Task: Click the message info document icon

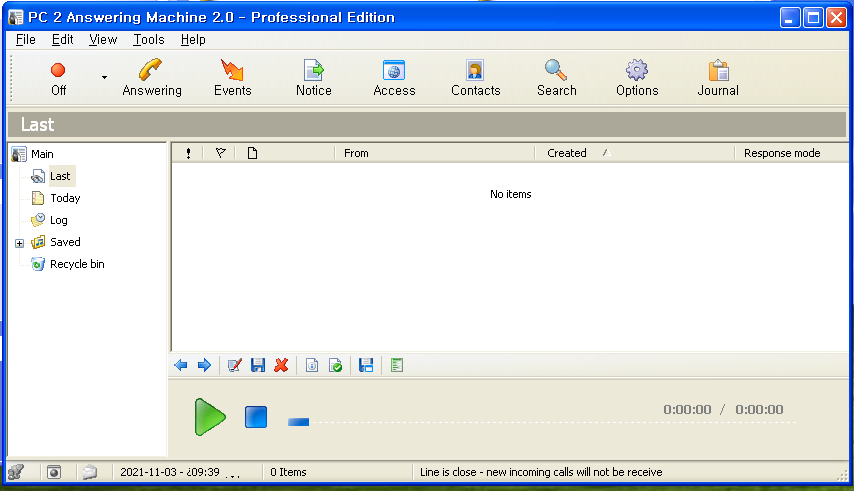Action: click(x=312, y=365)
